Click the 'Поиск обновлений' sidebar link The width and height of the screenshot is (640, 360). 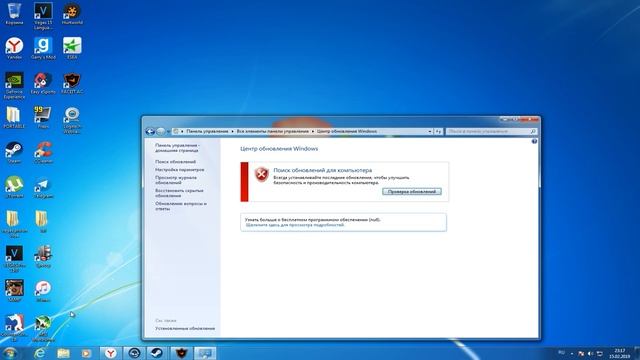176,162
